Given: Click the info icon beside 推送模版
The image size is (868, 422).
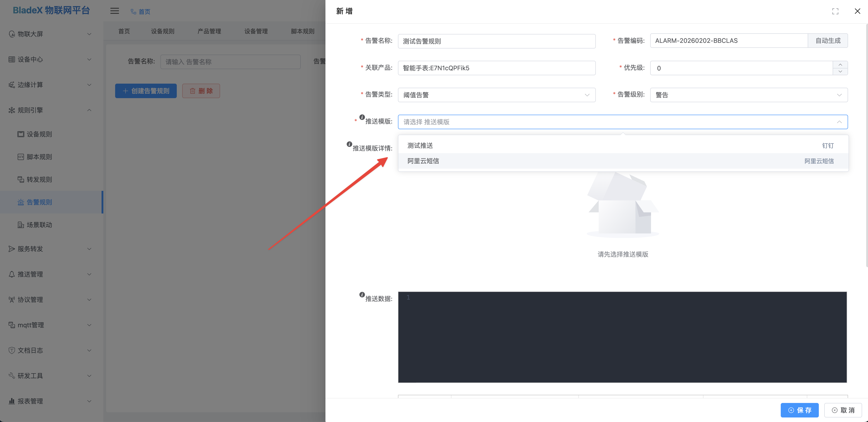Looking at the screenshot, I should point(362,117).
